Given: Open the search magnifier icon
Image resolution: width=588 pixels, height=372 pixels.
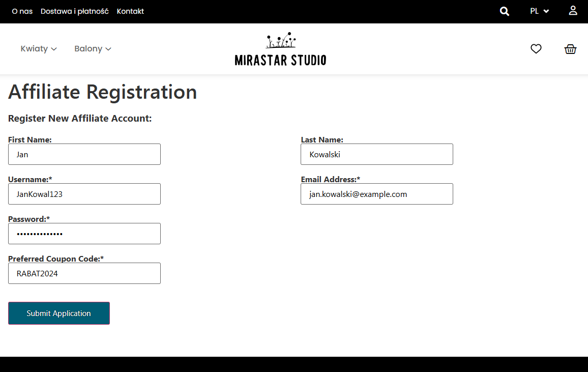Looking at the screenshot, I should (x=505, y=11).
